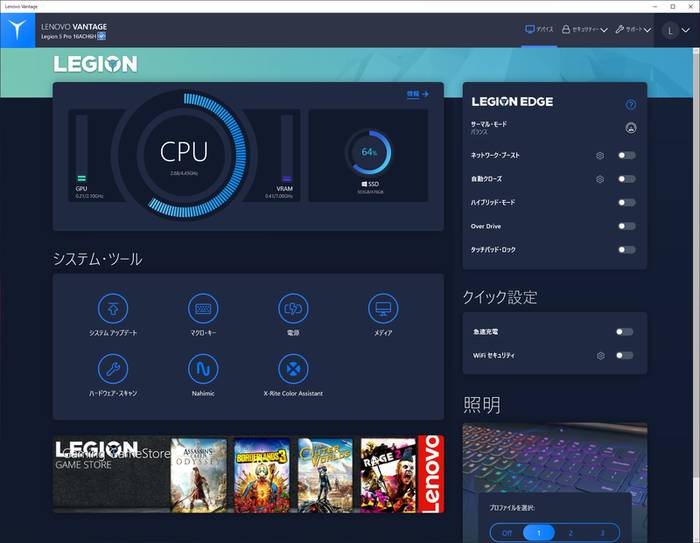Click the GPU usage bar

click(x=81, y=149)
